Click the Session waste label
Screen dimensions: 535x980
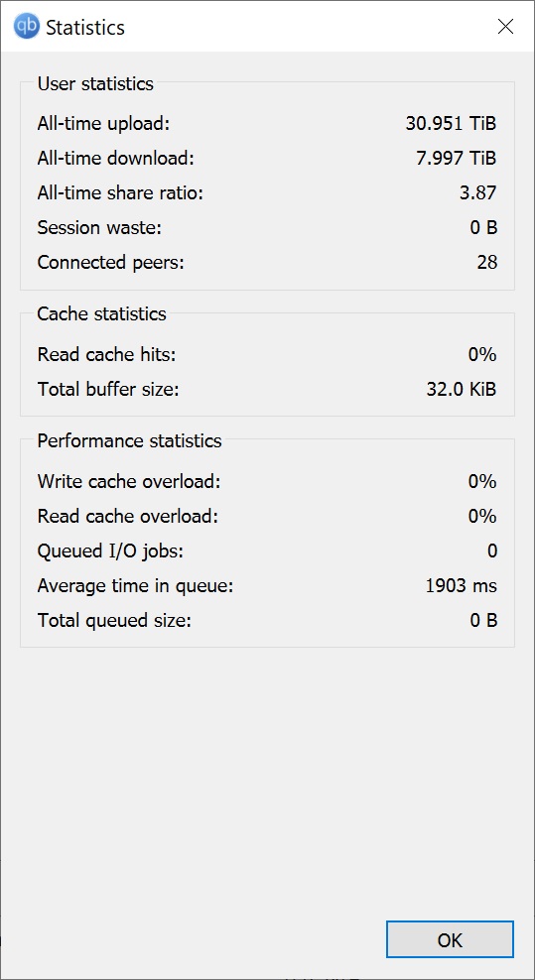click(99, 228)
